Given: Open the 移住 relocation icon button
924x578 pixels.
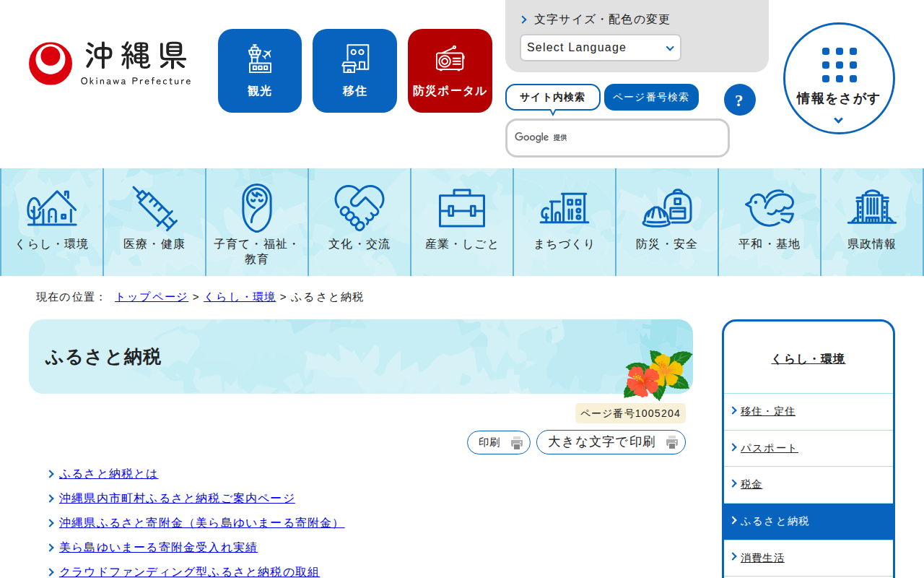Looking at the screenshot, I should pyautogui.click(x=354, y=71).
